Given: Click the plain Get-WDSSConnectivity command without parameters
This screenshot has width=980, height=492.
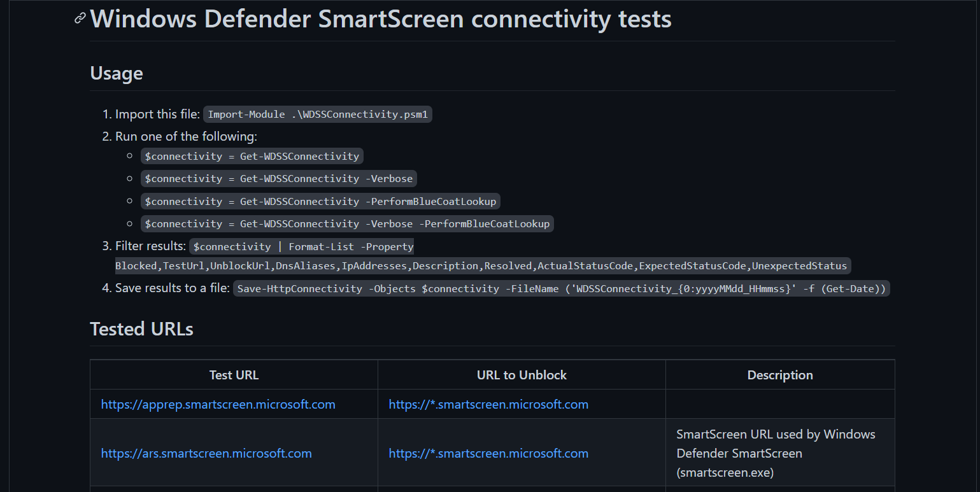Looking at the screenshot, I should coord(252,156).
